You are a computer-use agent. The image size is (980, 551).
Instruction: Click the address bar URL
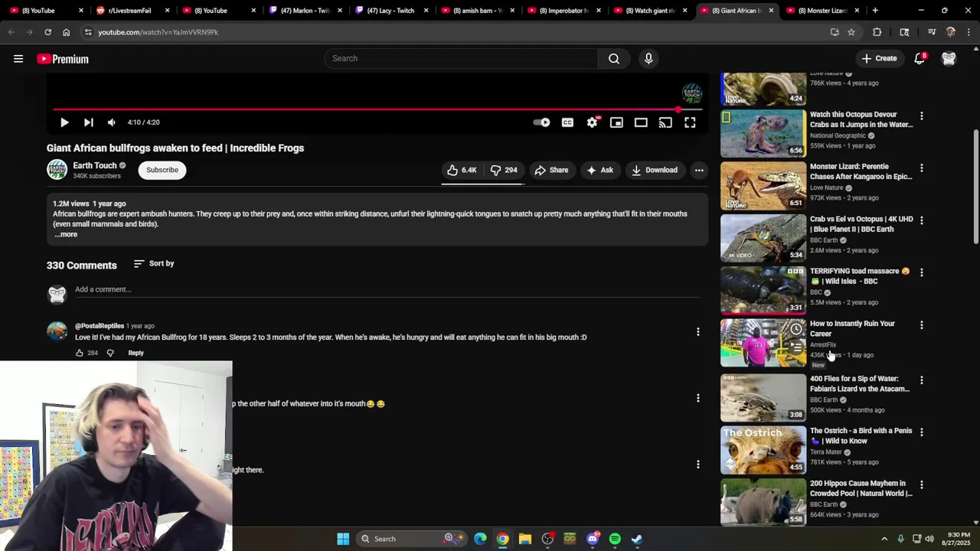(x=158, y=32)
